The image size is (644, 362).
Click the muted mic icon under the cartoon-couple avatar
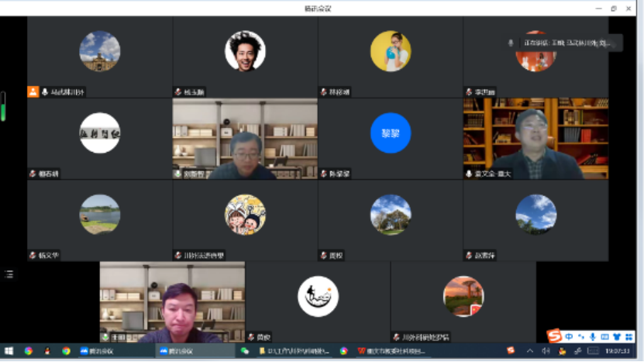coord(178,255)
